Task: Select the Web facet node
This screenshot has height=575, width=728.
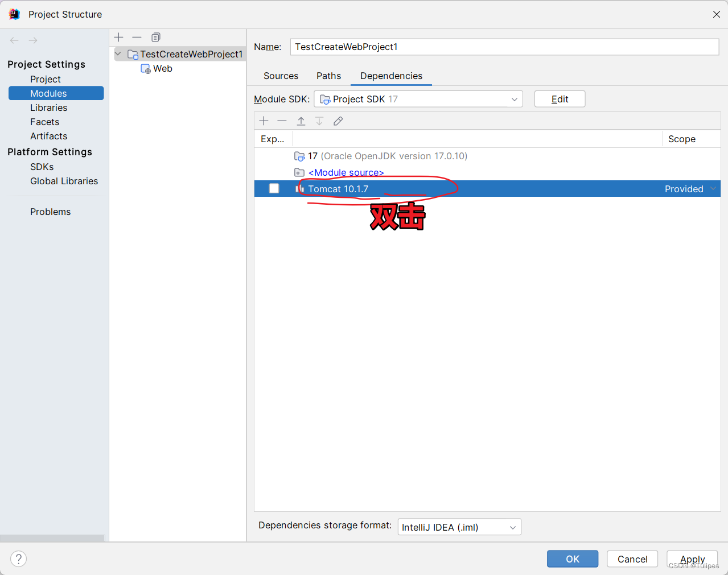Action: 162,68
